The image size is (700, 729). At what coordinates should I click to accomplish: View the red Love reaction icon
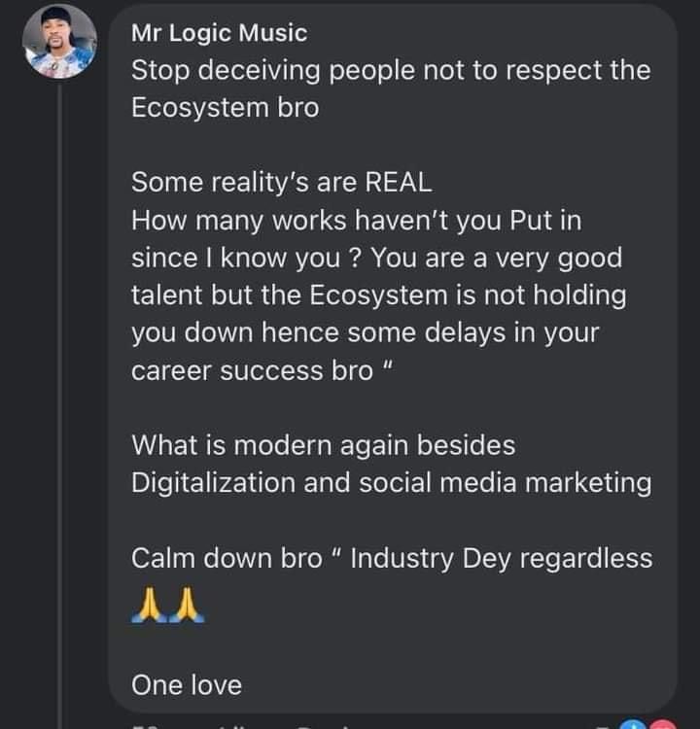coord(662,724)
